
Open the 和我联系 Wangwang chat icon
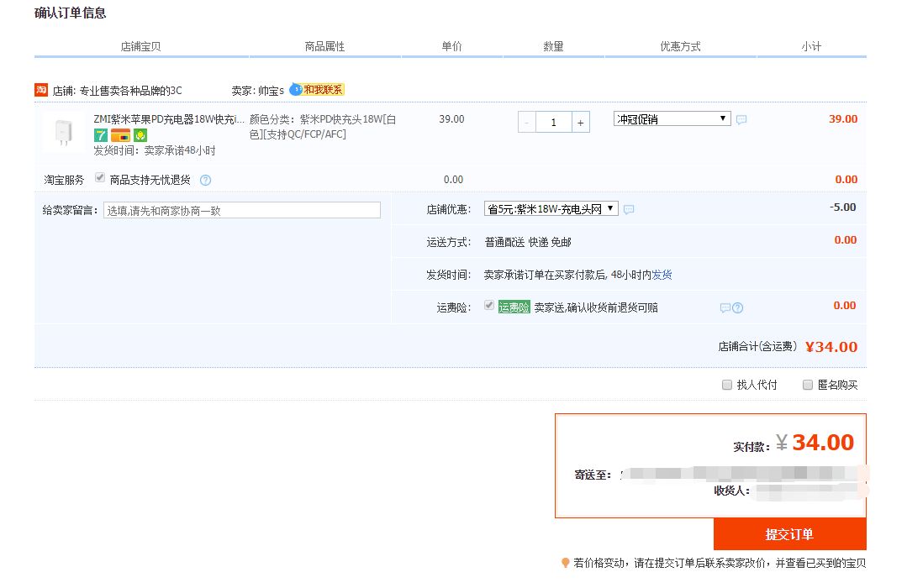317,90
